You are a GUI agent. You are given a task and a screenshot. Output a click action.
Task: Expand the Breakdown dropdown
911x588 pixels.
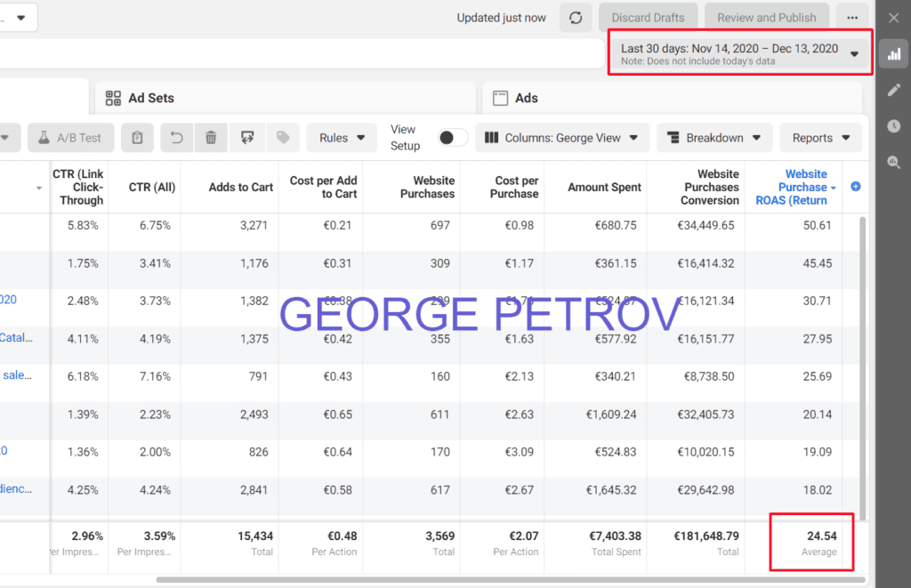[714, 138]
